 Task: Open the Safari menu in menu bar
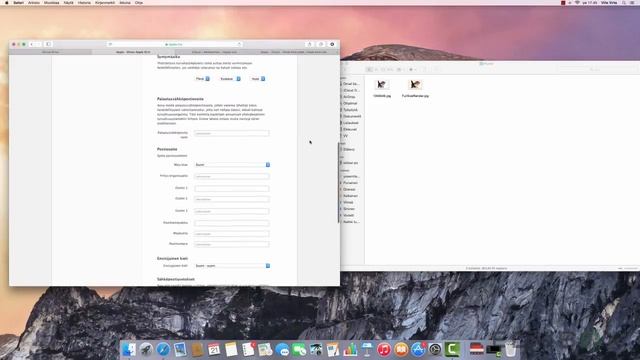(x=18, y=2)
